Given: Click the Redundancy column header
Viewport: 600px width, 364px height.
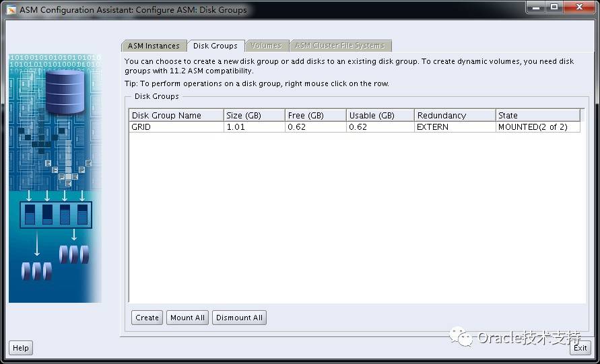Looking at the screenshot, I should click(x=455, y=116).
